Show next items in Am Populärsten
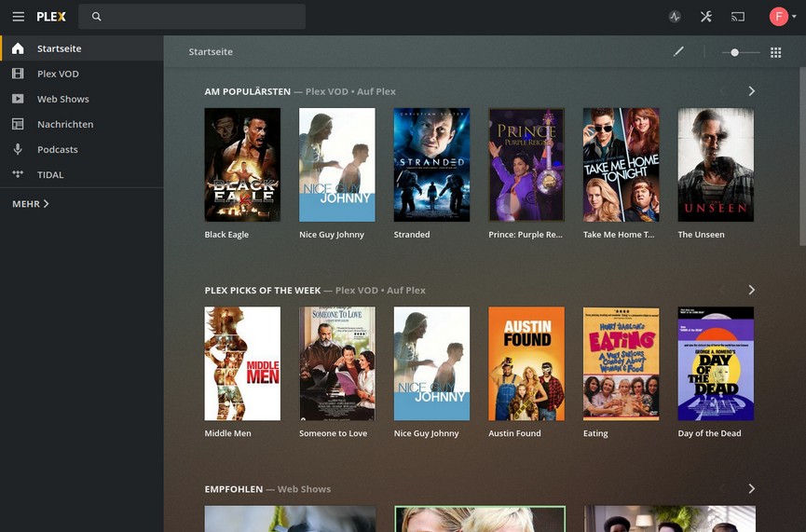The height and width of the screenshot is (532, 806). [x=752, y=91]
